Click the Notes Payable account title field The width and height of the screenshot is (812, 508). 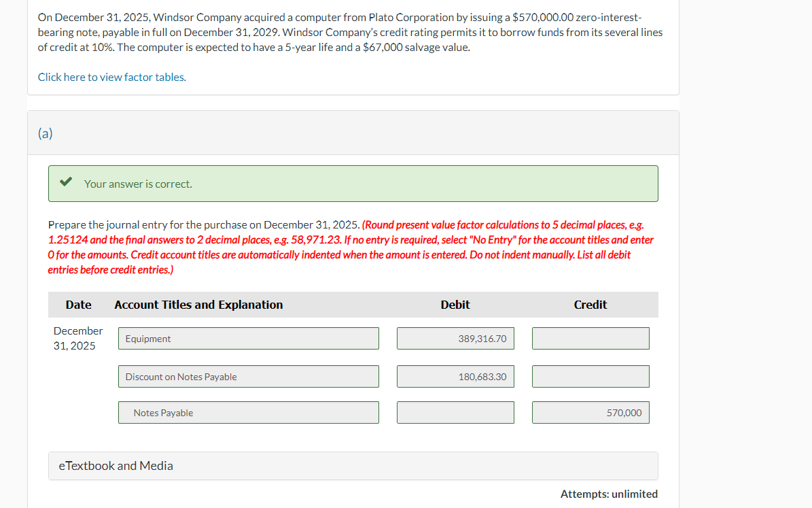pos(249,413)
